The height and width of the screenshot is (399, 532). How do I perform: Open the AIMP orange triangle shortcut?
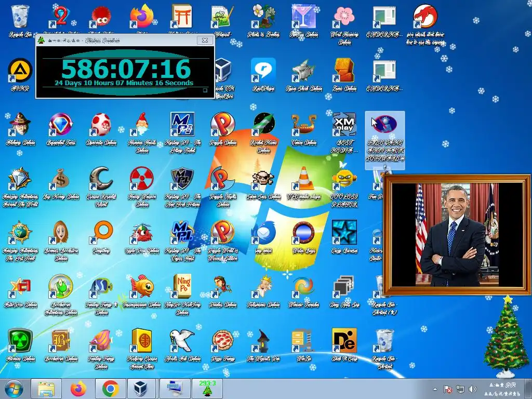(x=20, y=71)
